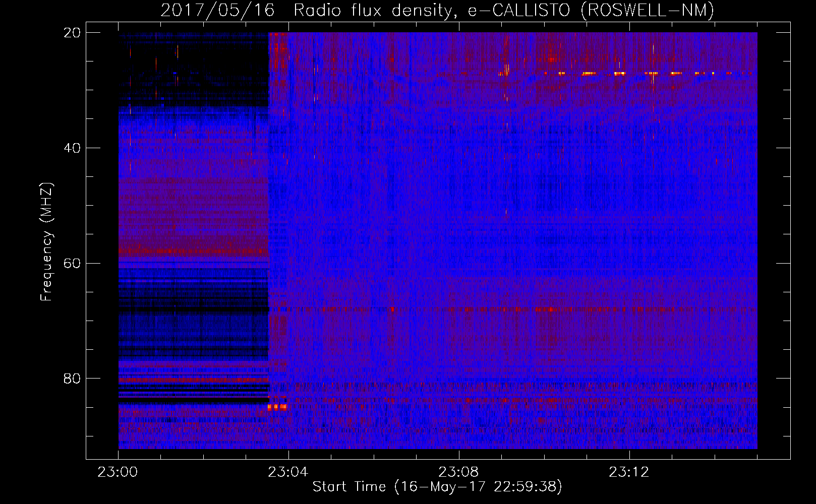The width and height of the screenshot is (816, 504).
Task: Click the '23:04' time tick label
Action: (288, 472)
